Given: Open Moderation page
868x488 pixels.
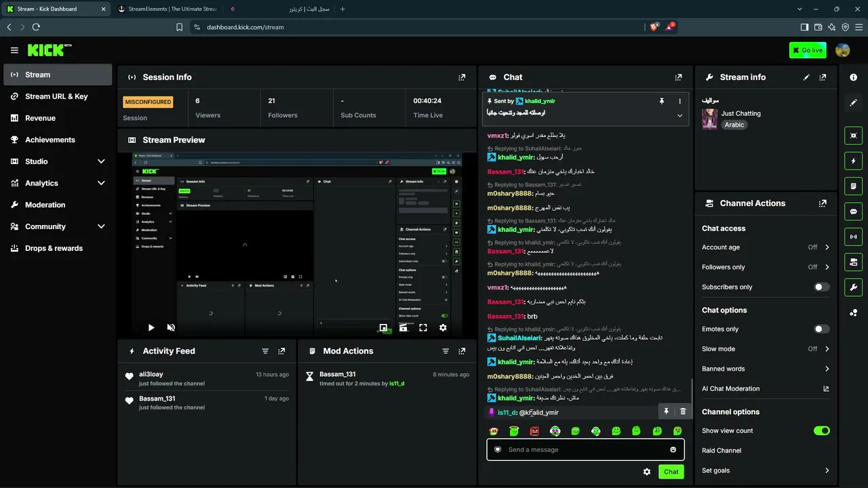Looking at the screenshot, I should tap(58, 205).
